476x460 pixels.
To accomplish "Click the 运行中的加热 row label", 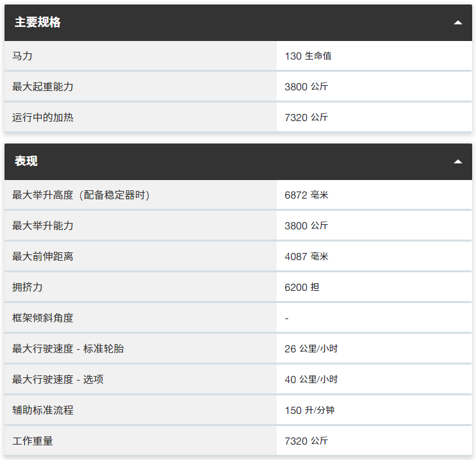I will click(43, 117).
